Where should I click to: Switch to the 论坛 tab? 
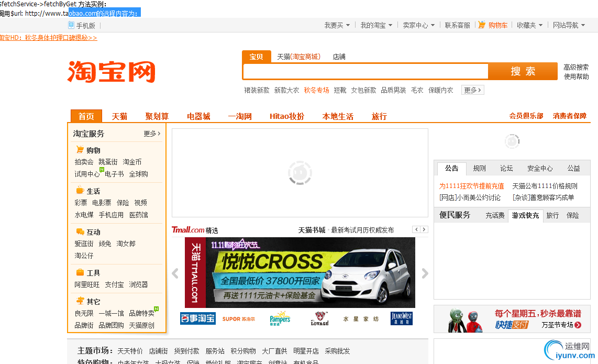pos(506,168)
